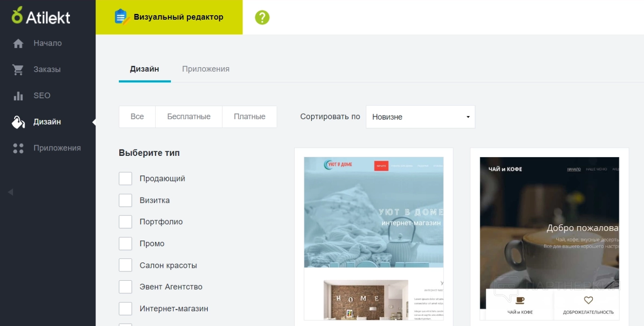Click the heart icon above Доброжелательность
This screenshot has height=326, width=644.
pos(588,300)
